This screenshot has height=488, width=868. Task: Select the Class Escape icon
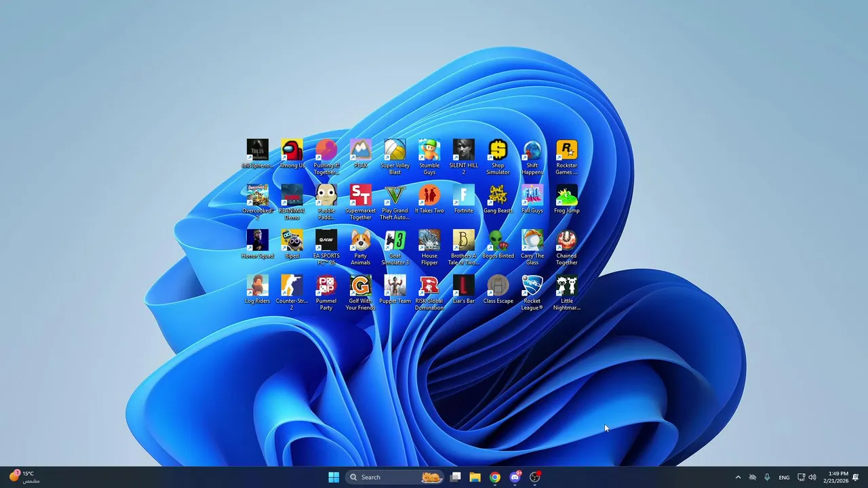click(498, 289)
